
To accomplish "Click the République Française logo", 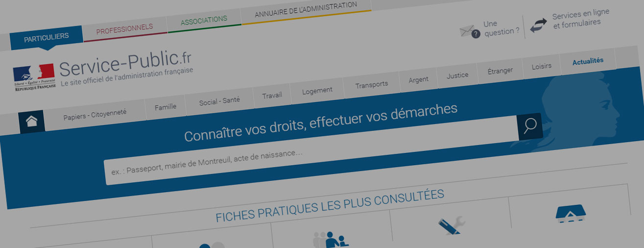I will pos(34,78).
